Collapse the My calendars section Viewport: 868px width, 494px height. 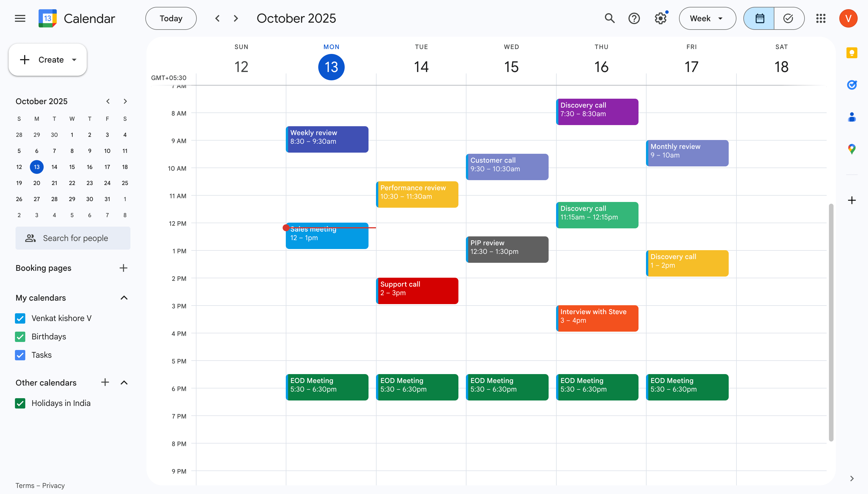(124, 297)
